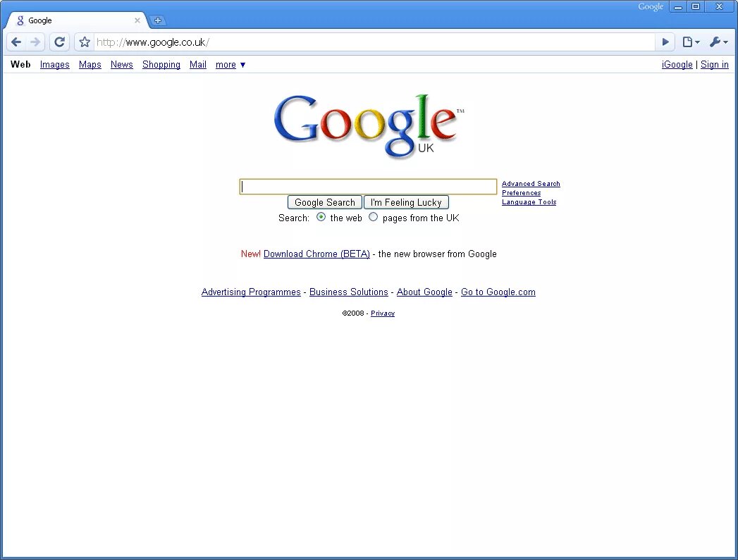The width and height of the screenshot is (738, 560).
Task: Focus the Google search text box
Action: tap(368, 187)
